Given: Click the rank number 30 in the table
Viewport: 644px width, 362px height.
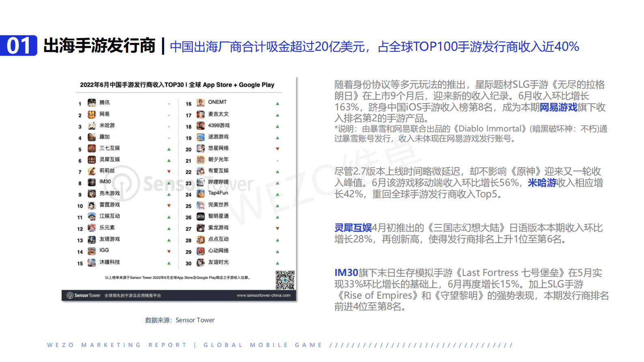Looking at the screenshot, I should pos(188,263).
